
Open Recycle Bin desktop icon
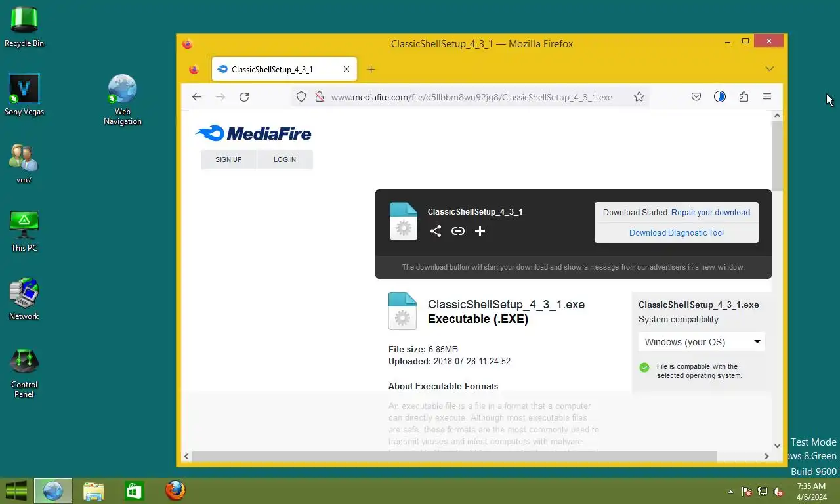click(x=24, y=26)
